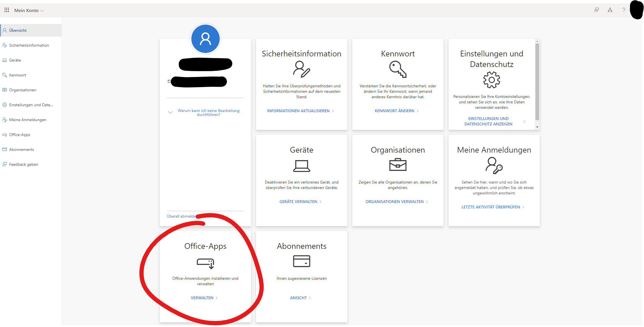Select Sicherheitsinformation in the sidebar
This screenshot has width=644, height=327.
29,45
